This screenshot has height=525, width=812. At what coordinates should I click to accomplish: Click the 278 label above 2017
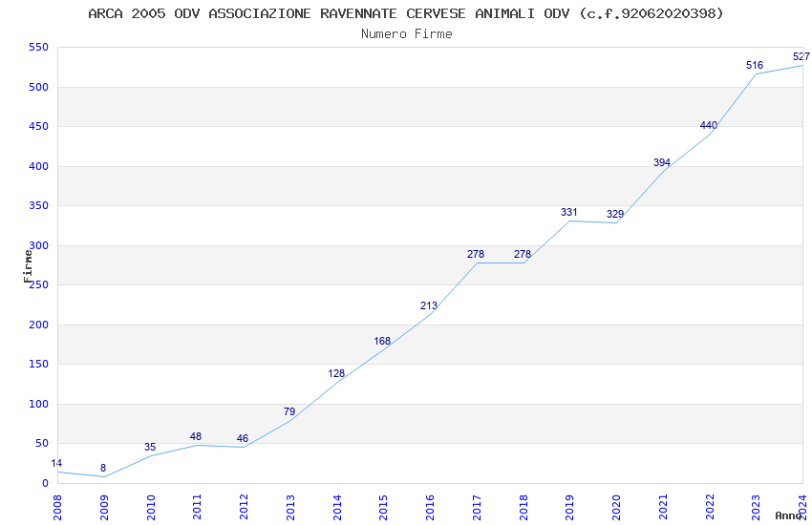tap(476, 254)
